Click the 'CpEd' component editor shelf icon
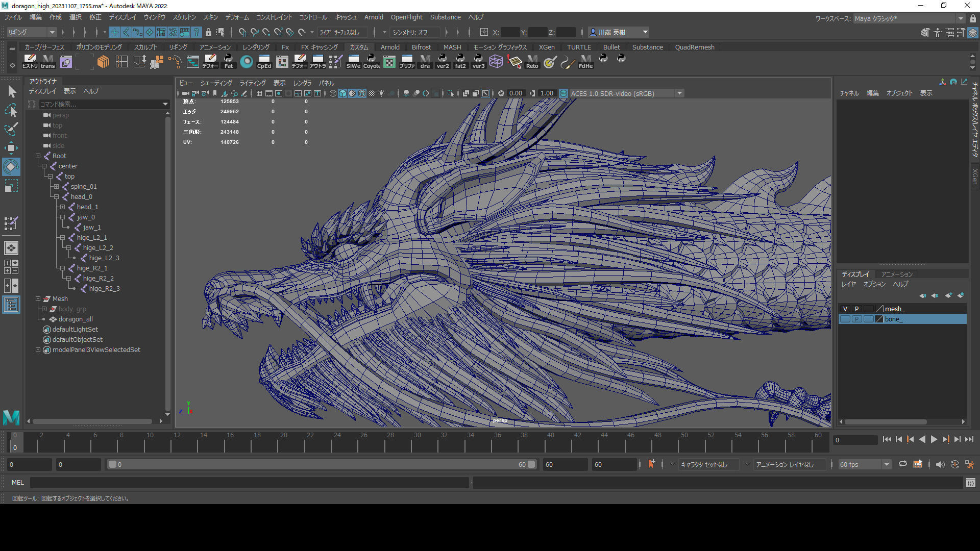 pos(264,62)
